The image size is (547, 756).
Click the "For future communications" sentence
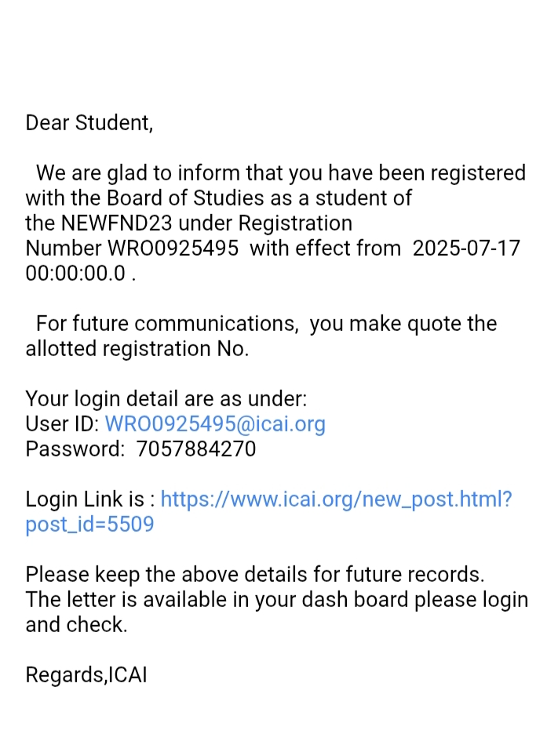click(166, 324)
